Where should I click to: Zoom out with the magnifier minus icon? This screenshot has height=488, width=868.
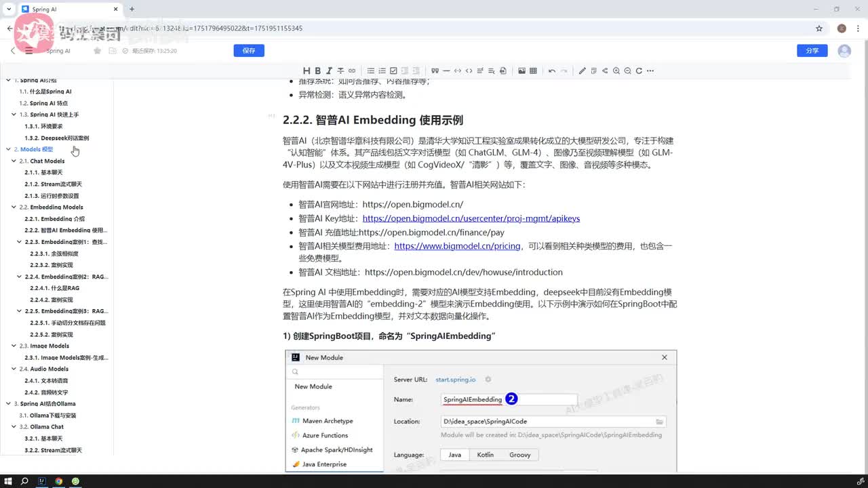pyautogui.click(x=627, y=70)
